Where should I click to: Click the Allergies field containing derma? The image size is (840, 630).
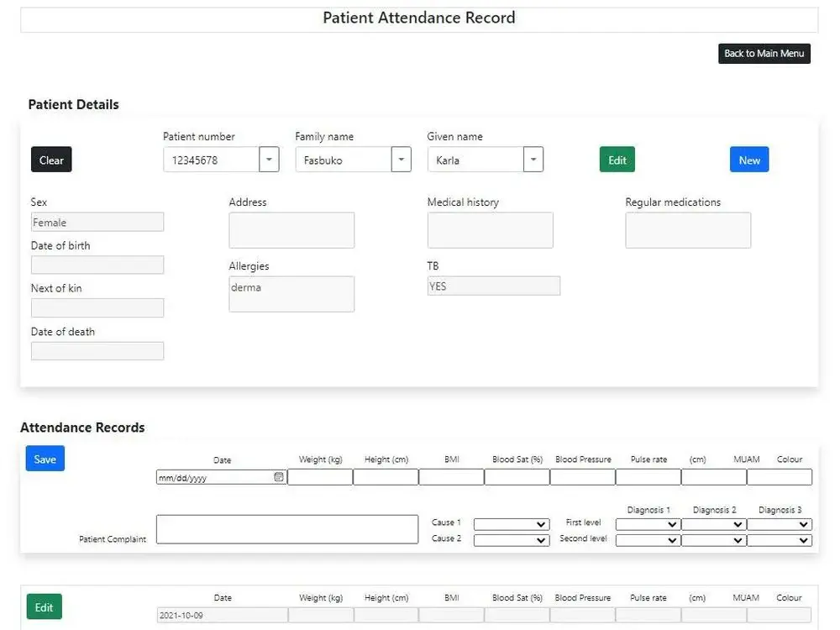pyautogui.click(x=291, y=294)
